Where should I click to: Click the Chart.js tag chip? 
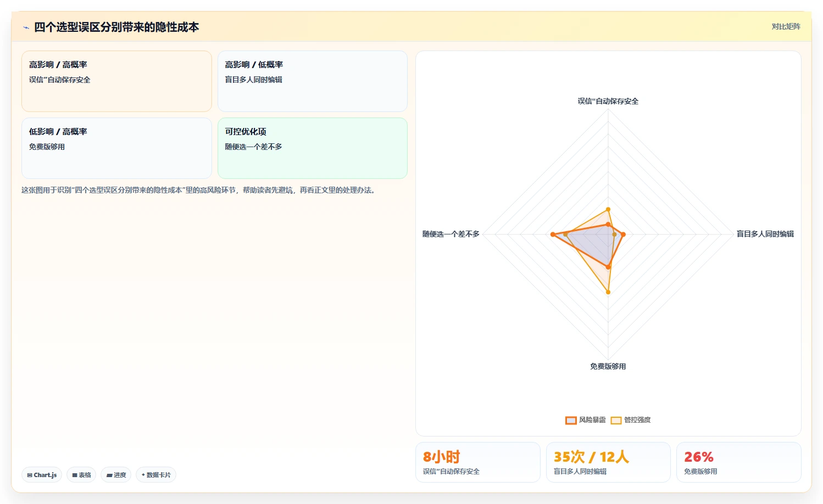[42, 475]
